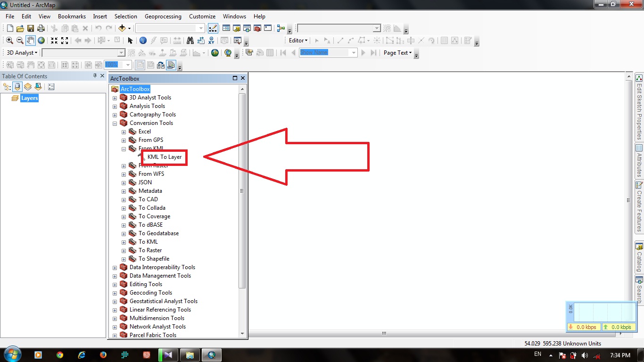The height and width of the screenshot is (362, 644).
Task: Open Create Viewer Window tool
Action: tap(238, 41)
